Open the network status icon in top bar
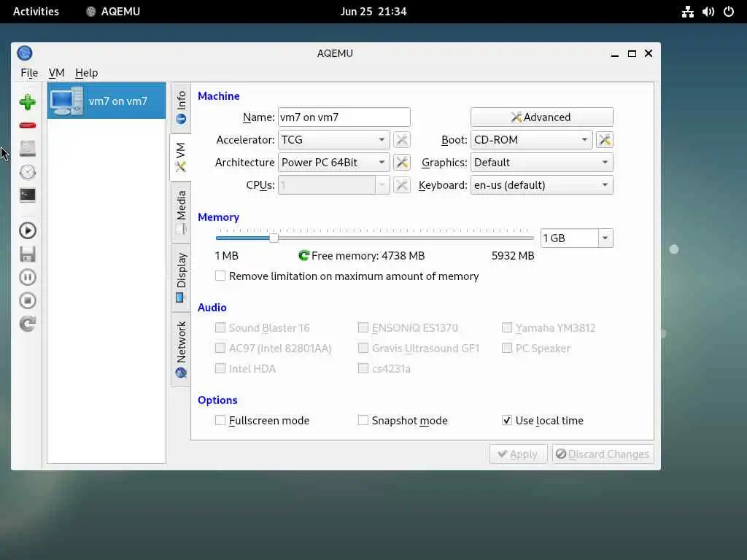The height and width of the screenshot is (560, 747). (687, 12)
